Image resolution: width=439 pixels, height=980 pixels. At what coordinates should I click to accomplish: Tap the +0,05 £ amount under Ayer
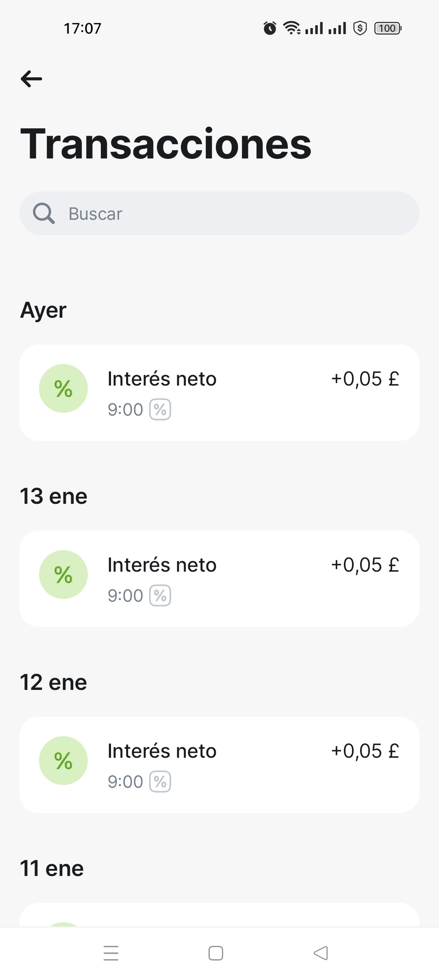pos(365,379)
